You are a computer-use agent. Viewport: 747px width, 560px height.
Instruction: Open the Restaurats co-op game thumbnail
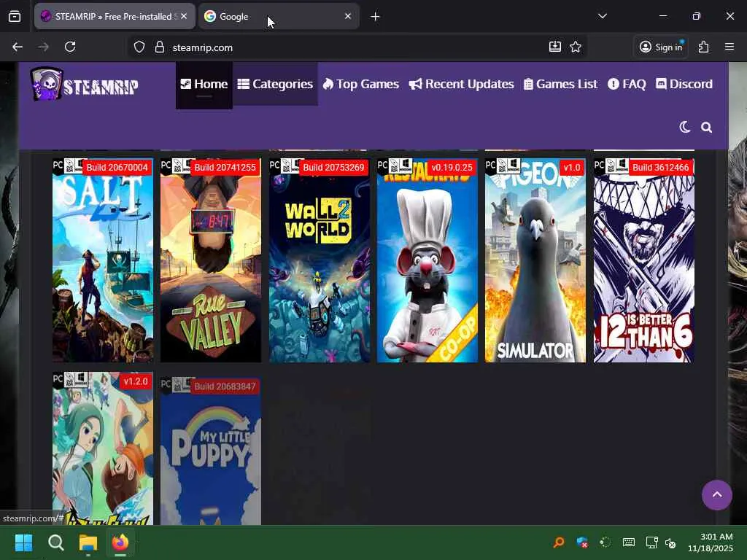tap(427, 260)
